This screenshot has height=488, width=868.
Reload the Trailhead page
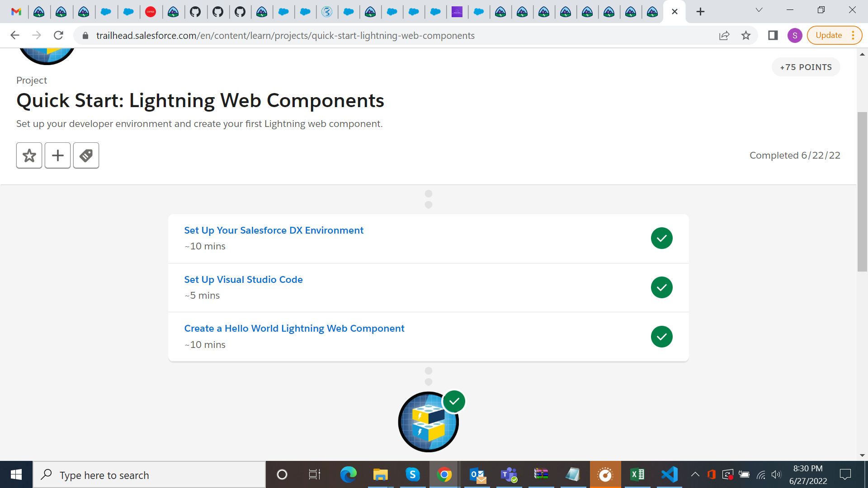(x=58, y=35)
